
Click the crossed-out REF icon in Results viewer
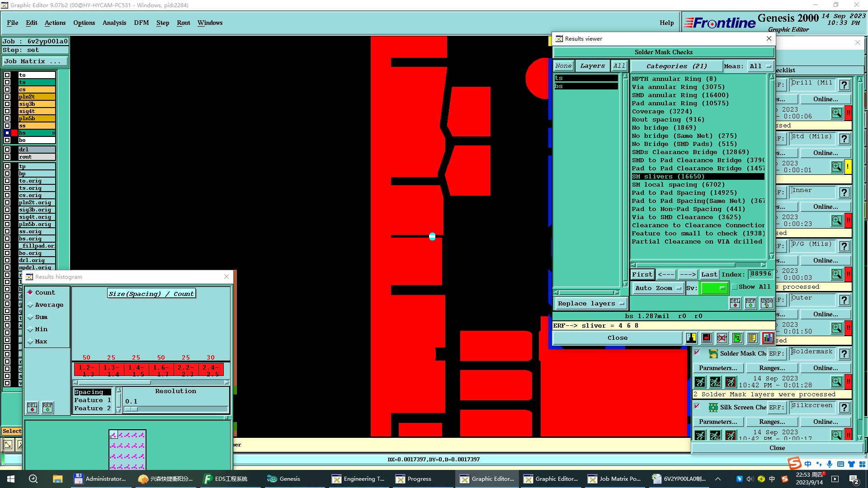pyautogui.click(x=722, y=338)
